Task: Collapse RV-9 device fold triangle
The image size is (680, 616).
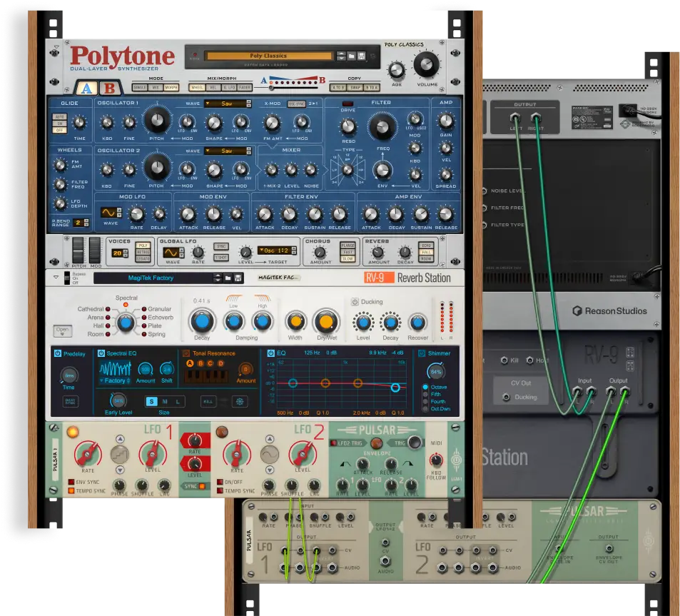Action: click(56, 277)
